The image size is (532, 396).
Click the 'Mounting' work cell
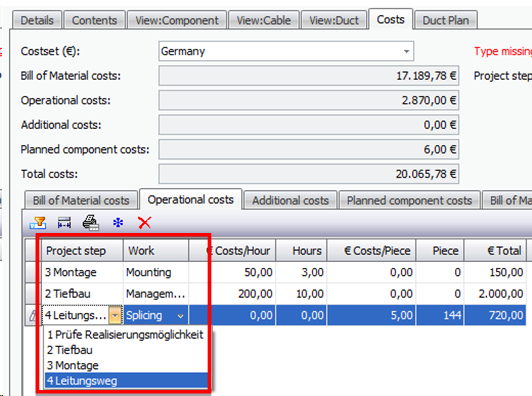click(156, 272)
